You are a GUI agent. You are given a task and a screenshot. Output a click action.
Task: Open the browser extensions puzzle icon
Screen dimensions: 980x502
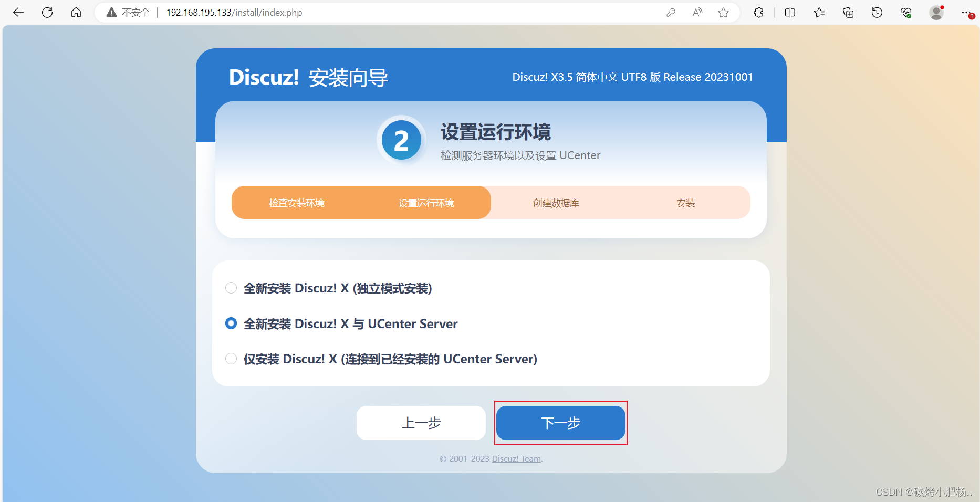758,13
